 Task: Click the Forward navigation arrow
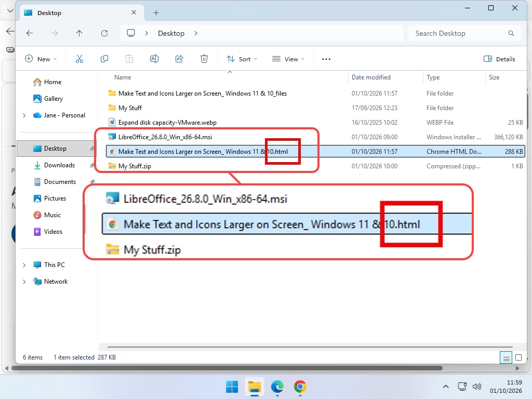[x=54, y=33]
